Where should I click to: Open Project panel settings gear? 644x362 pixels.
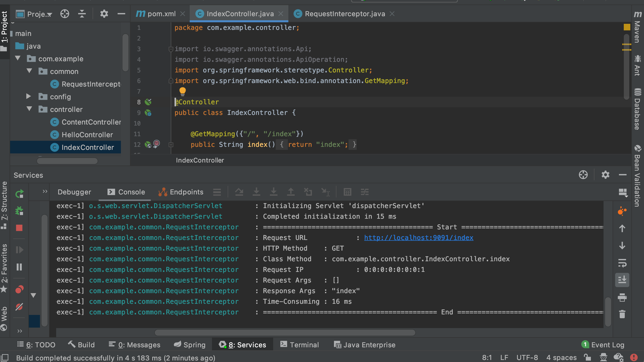point(104,14)
